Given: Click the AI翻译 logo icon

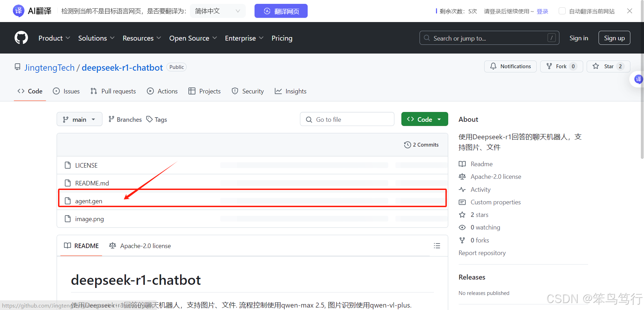Looking at the screenshot, I should point(19,11).
